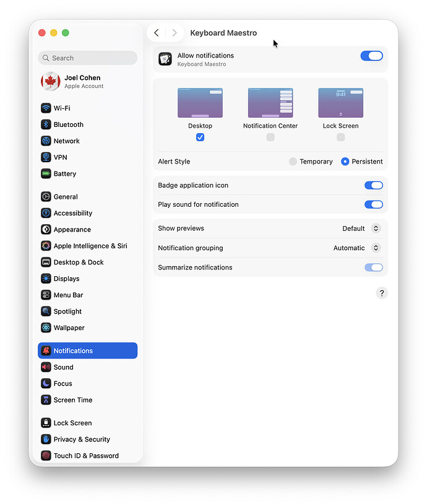Select the Temporary alert style

point(293,162)
